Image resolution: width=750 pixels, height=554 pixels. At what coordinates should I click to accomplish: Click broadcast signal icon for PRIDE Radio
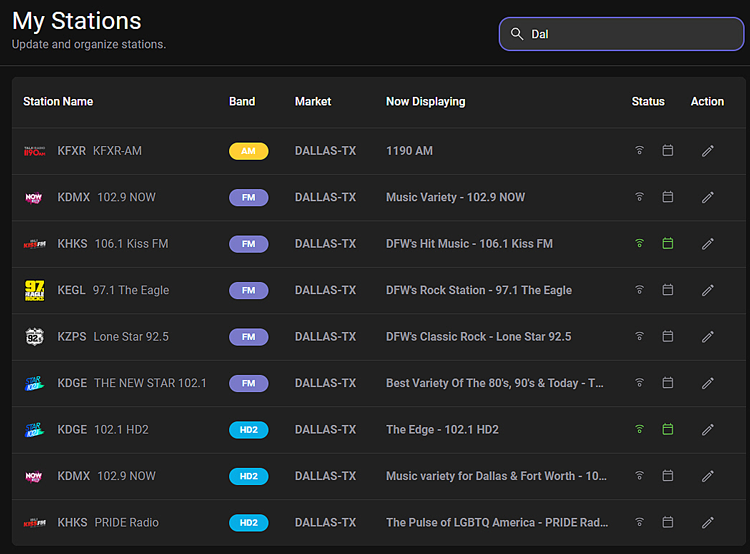click(640, 522)
